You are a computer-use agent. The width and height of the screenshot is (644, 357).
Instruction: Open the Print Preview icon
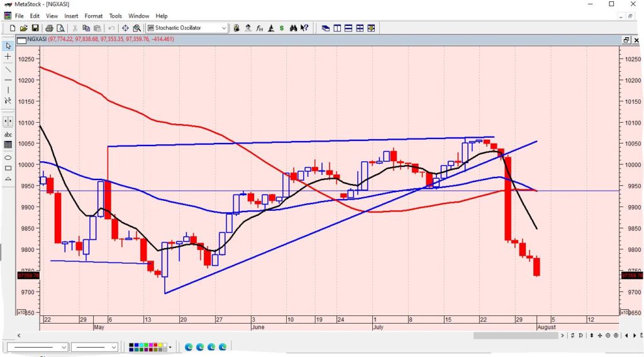pos(60,28)
